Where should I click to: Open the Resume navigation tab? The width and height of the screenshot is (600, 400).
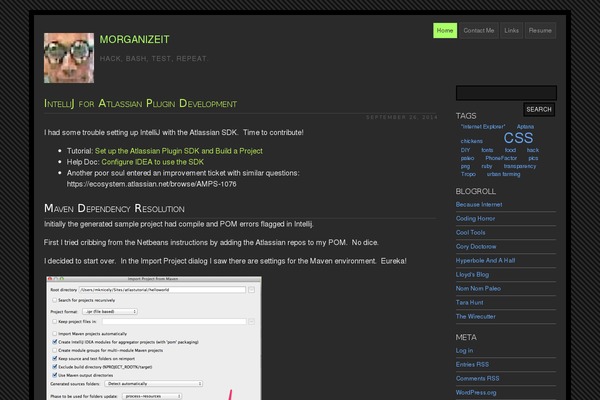click(x=540, y=31)
